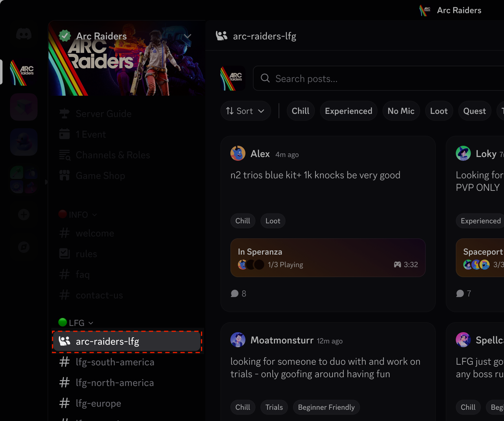Click the Arc Raiders logo in title bar

[425, 10]
